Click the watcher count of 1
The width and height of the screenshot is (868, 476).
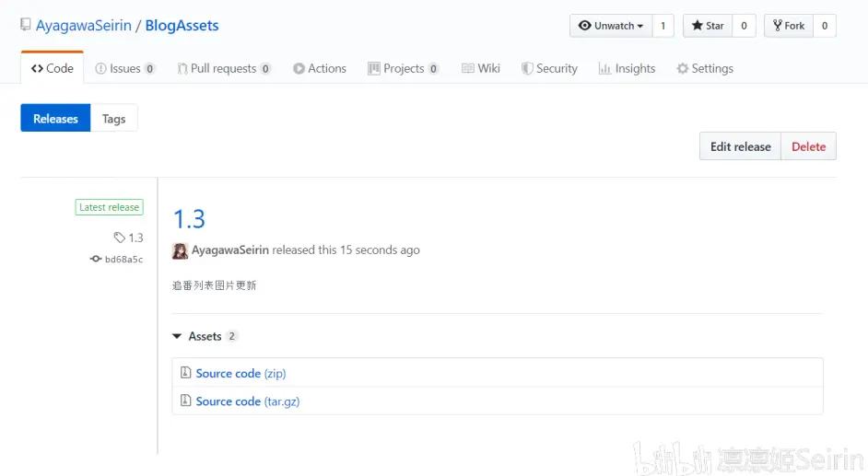tap(663, 26)
